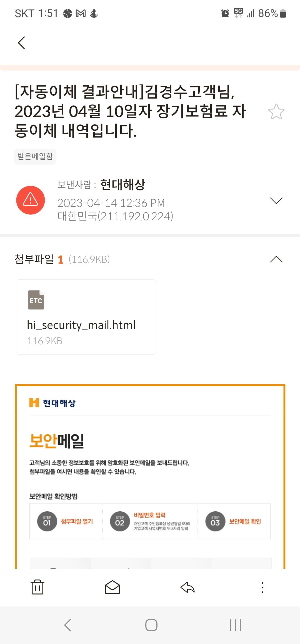Tap sender name 현대해상
The height and width of the screenshot is (644, 300).
(123, 185)
